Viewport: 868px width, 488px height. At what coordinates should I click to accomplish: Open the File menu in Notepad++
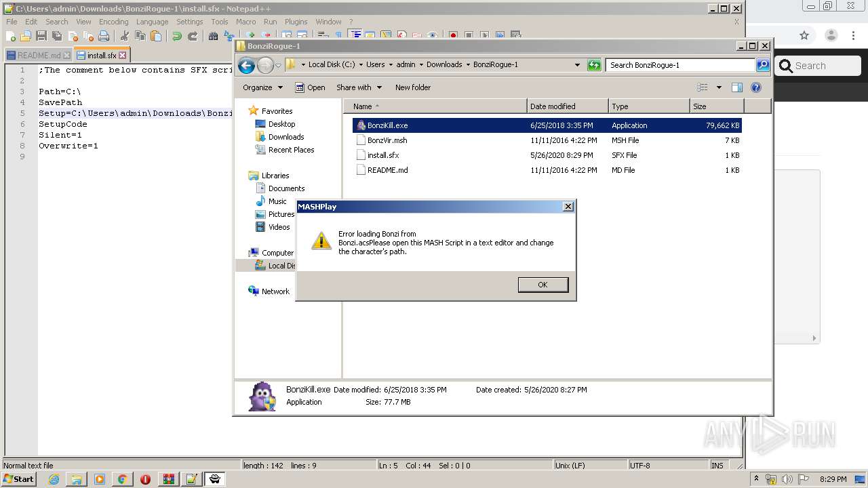coord(12,22)
